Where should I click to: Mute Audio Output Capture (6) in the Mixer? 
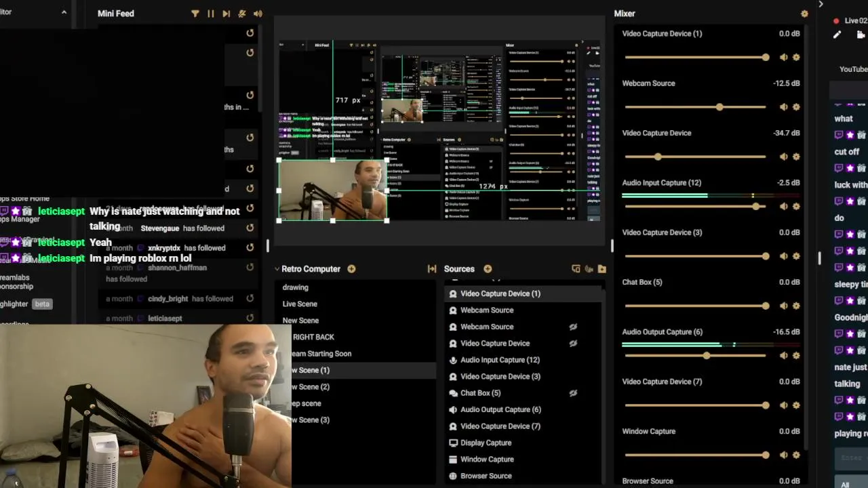point(784,356)
